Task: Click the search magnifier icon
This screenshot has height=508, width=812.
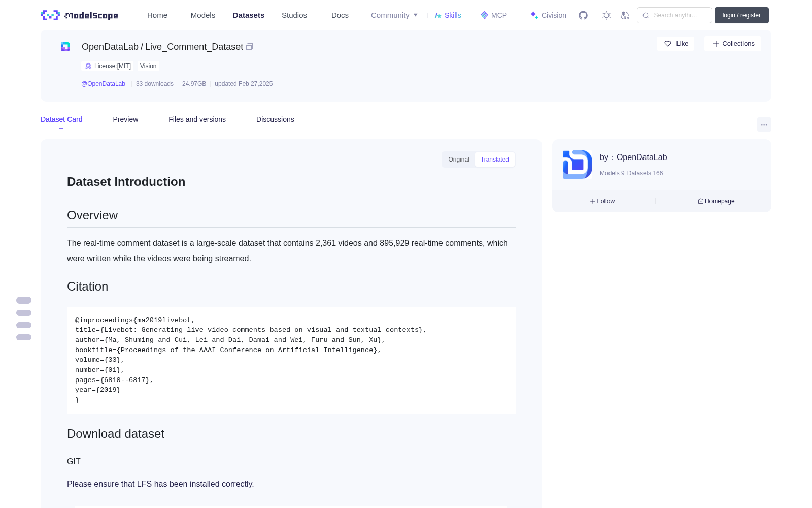Action: pyautogui.click(x=646, y=15)
